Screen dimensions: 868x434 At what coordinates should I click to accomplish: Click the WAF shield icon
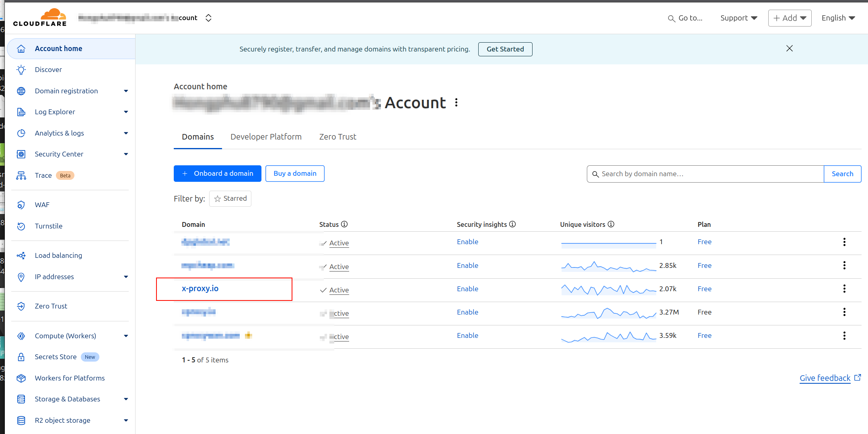21,205
